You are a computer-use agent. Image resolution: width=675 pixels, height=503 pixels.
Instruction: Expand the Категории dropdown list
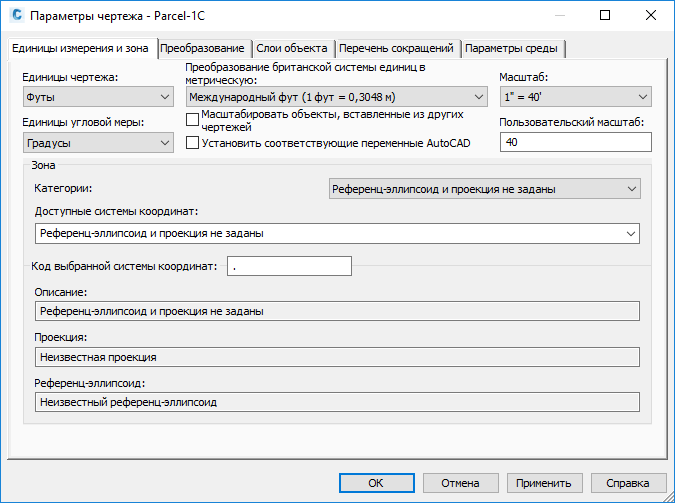pos(485,189)
